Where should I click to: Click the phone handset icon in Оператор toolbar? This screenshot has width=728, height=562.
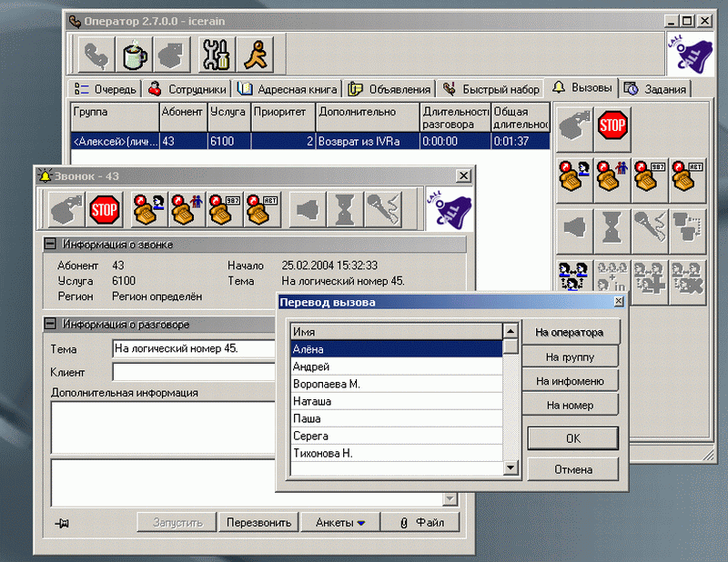click(96, 55)
